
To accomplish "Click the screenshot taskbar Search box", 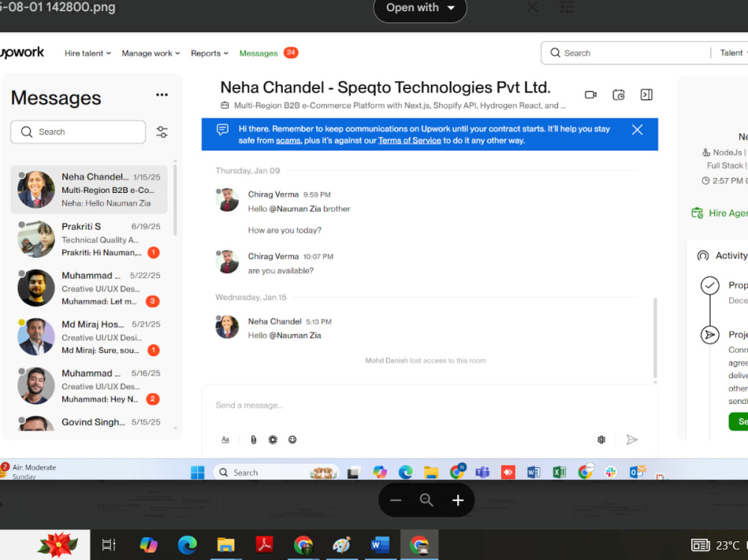I will (277, 473).
